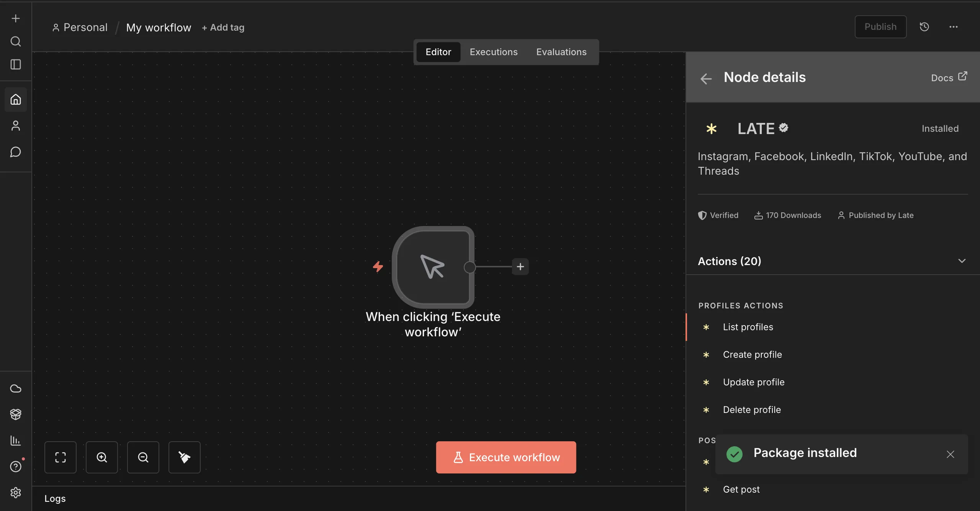980x511 pixels.
Task: Dismiss the Package installed notification
Action: (x=950, y=454)
